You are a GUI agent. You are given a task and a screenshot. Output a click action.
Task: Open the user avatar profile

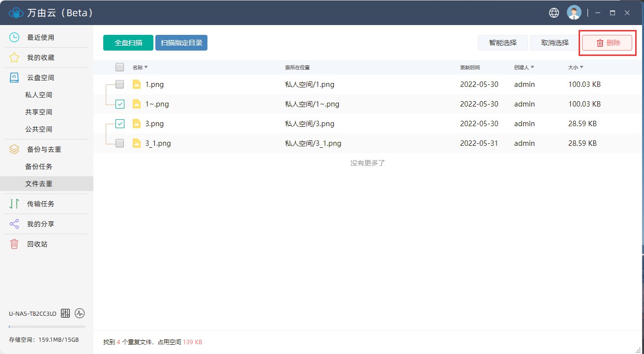574,13
